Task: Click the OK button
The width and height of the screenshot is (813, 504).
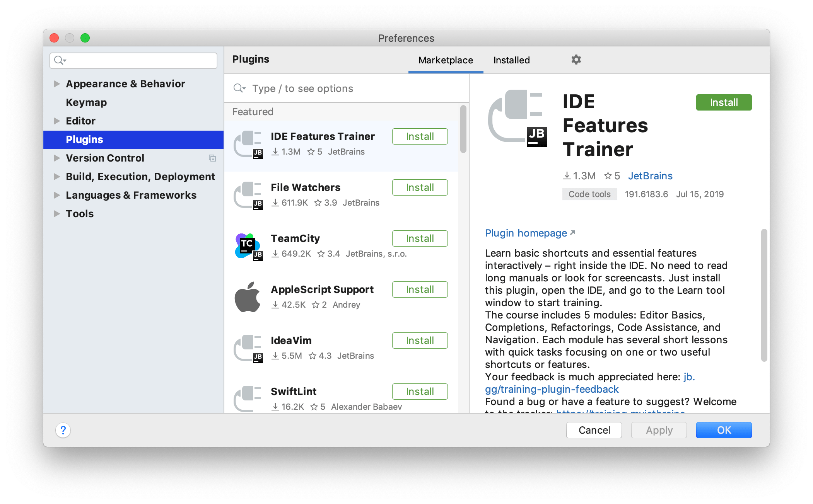Action: [x=724, y=430]
